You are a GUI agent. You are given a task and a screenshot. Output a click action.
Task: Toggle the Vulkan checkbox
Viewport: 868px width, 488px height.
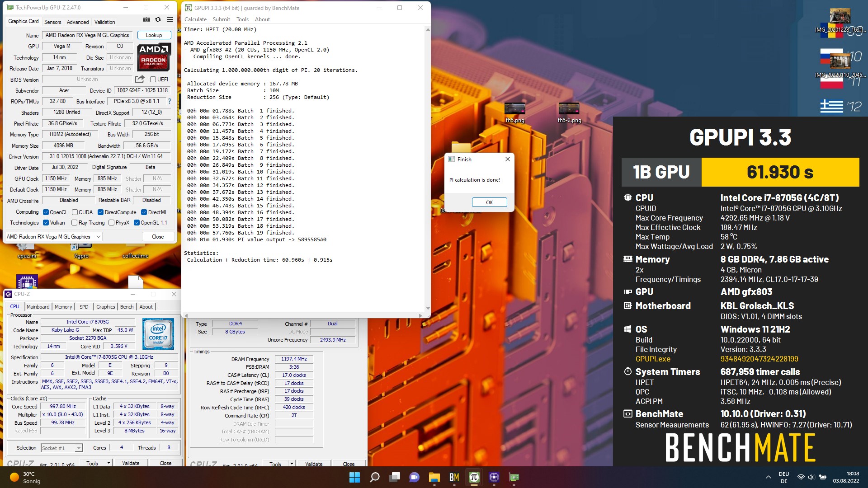[x=46, y=223]
